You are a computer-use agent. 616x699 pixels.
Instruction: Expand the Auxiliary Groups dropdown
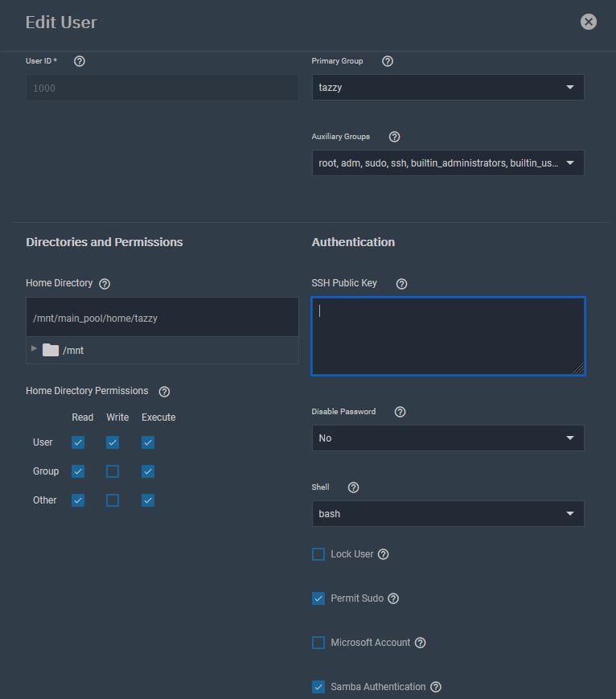click(x=447, y=163)
